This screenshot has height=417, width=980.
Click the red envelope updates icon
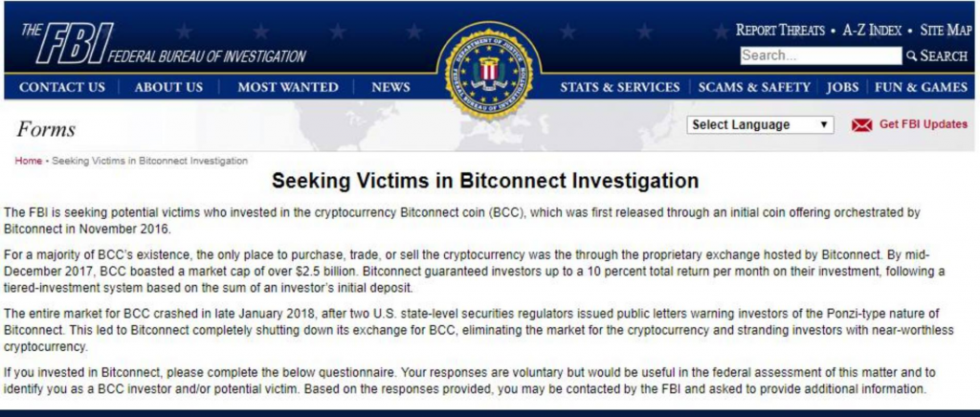click(x=862, y=125)
